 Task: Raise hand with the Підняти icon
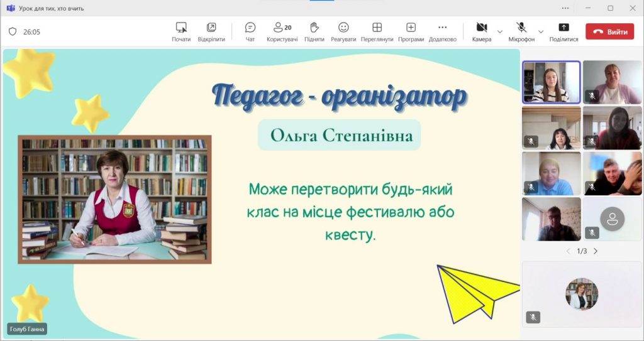pos(314,28)
